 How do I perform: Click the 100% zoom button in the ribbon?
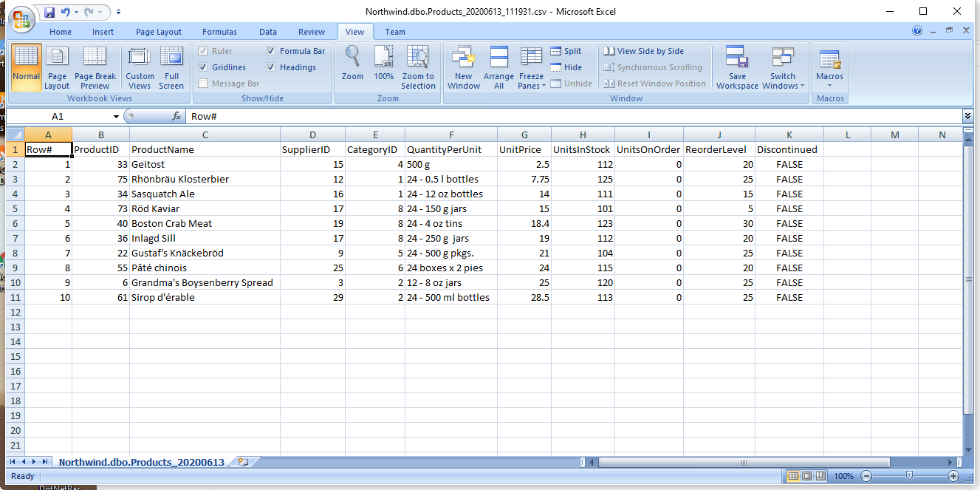pos(383,64)
